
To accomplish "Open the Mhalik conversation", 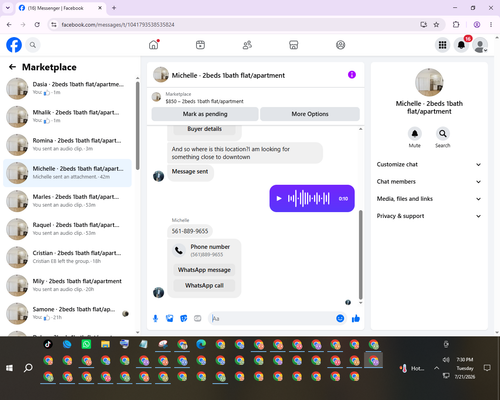I will click(x=67, y=116).
